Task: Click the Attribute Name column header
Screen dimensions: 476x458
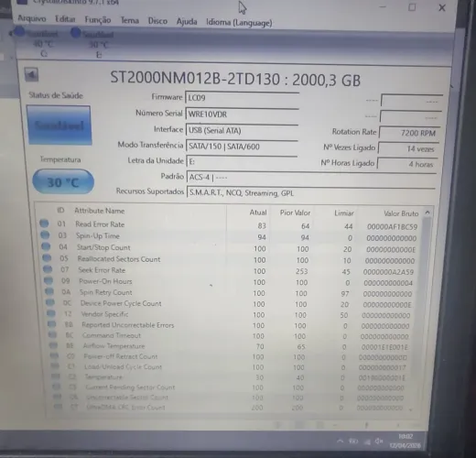Action: click(100, 211)
